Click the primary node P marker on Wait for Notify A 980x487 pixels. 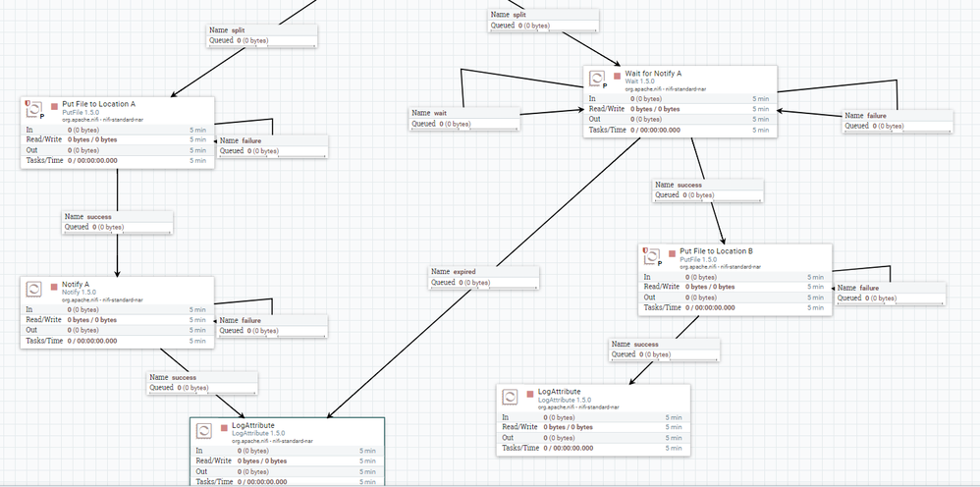pos(604,85)
